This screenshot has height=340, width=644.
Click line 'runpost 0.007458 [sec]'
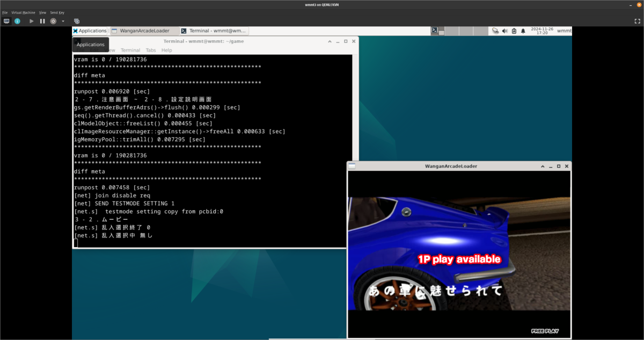tap(112, 187)
